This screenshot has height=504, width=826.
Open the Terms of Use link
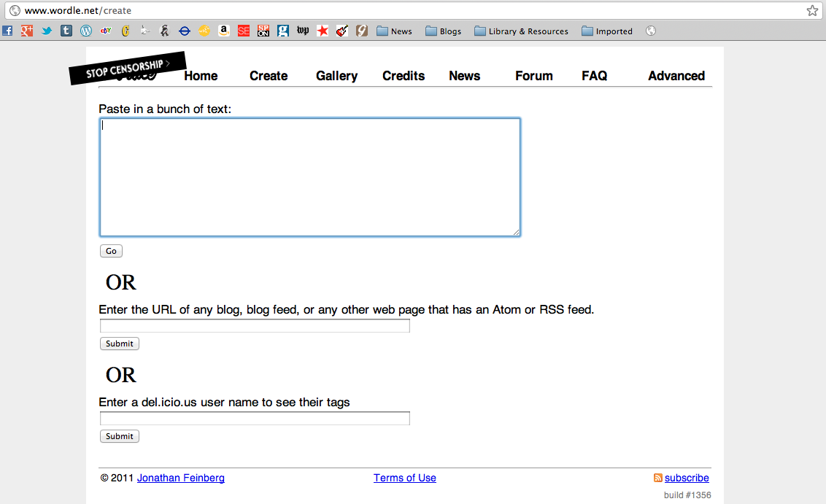[404, 478]
